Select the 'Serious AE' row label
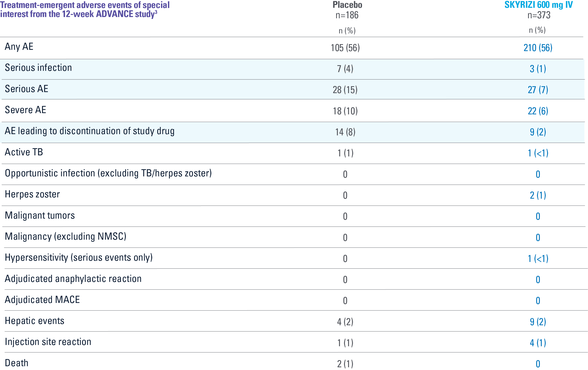588x370 pixels. (x=27, y=89)
